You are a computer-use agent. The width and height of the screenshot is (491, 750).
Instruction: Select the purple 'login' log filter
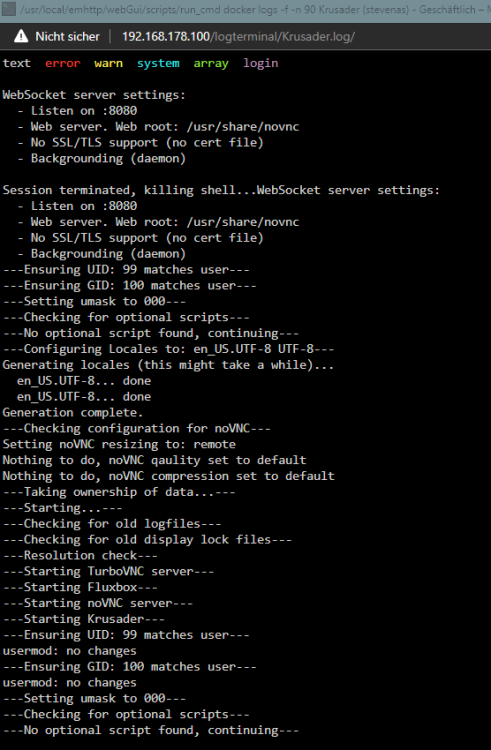point(261,64)
